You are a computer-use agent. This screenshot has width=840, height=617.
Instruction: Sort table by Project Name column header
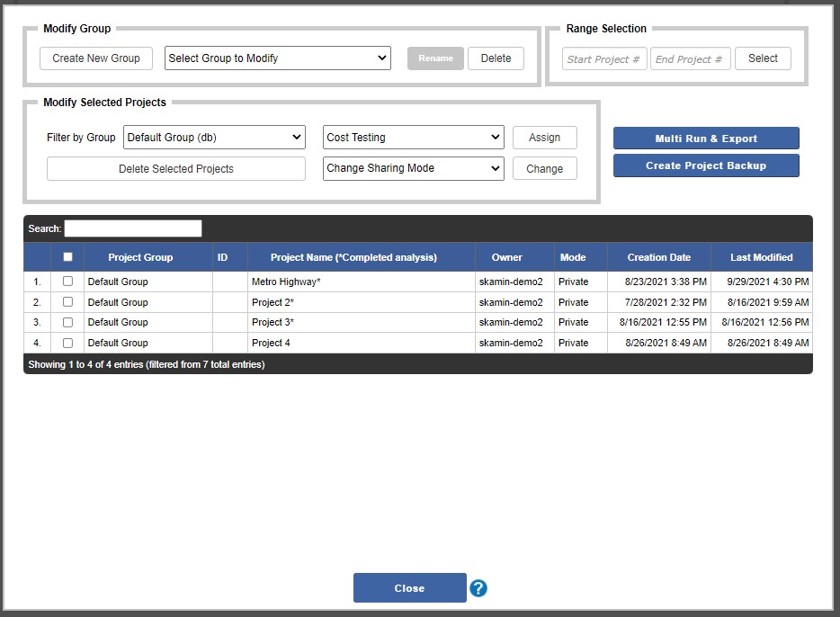353,257
